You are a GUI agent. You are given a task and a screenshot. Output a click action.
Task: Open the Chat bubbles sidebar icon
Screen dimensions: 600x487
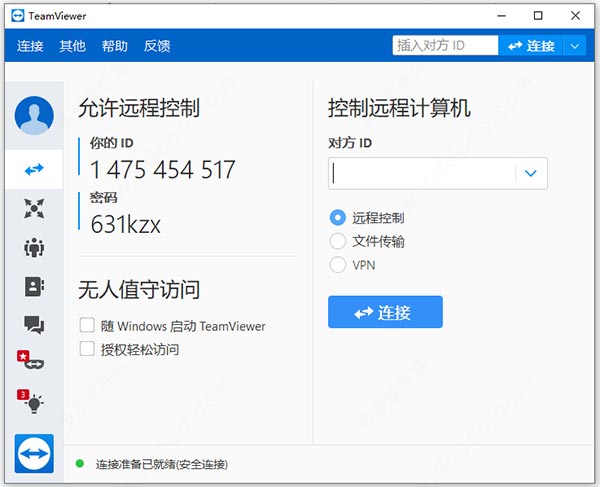[x=34, y=324]
